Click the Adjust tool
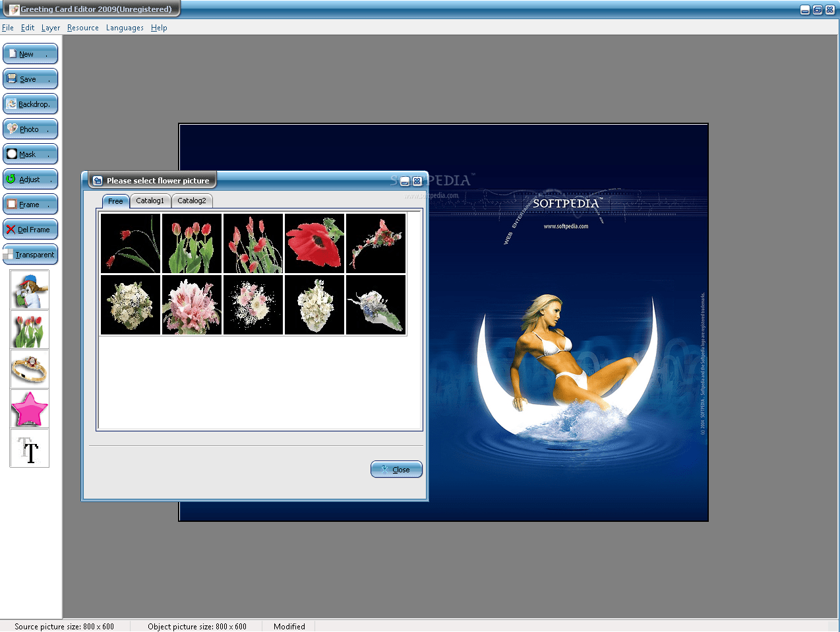Screen dimensions: 840x632 30,179
